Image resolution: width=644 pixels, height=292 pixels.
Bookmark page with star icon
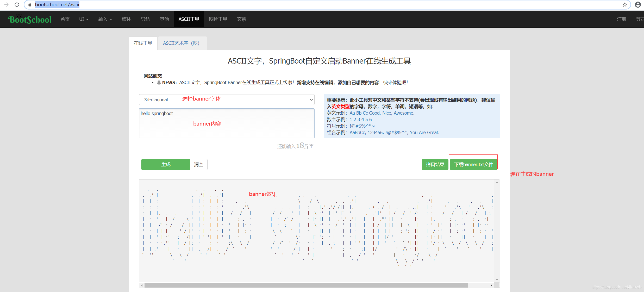pyautogui.click(x=625, y=4)
